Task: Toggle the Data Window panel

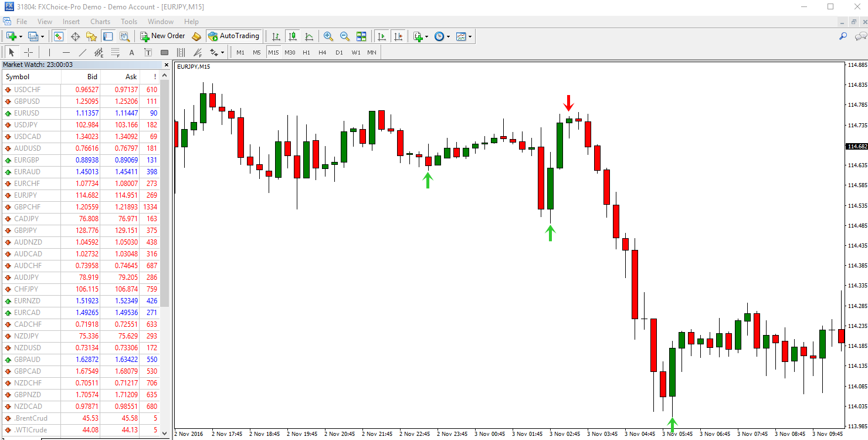Action: [x=75, y=36]
